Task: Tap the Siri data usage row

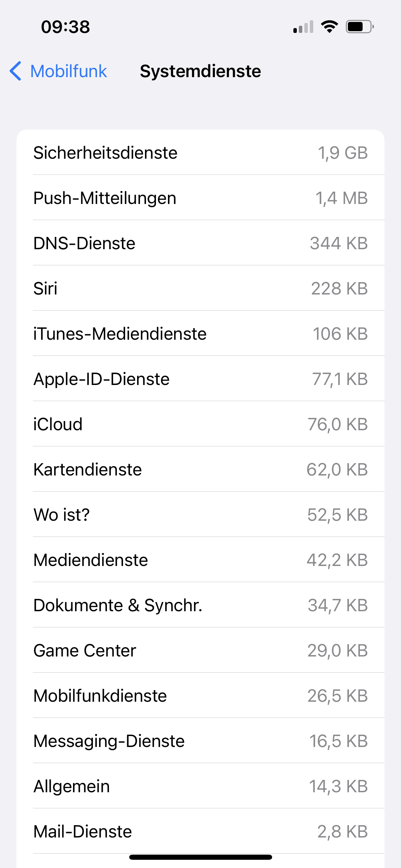Action: [200, 288]
